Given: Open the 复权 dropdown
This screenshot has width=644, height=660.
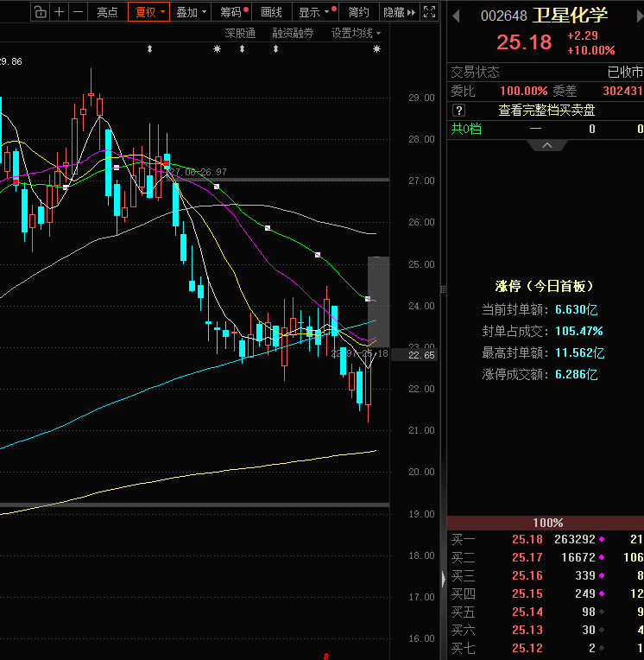Looking at the screenshot, I should tap(148, 12).
